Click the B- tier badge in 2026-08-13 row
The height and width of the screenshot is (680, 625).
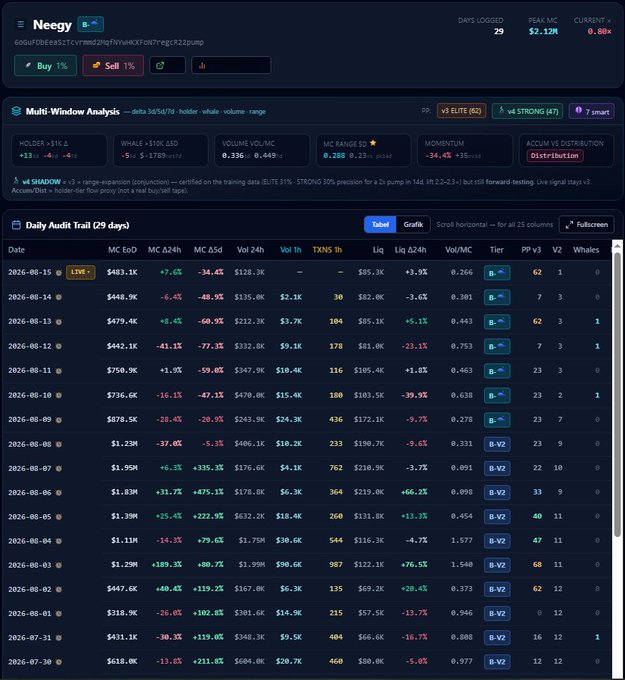coord(497,322)
